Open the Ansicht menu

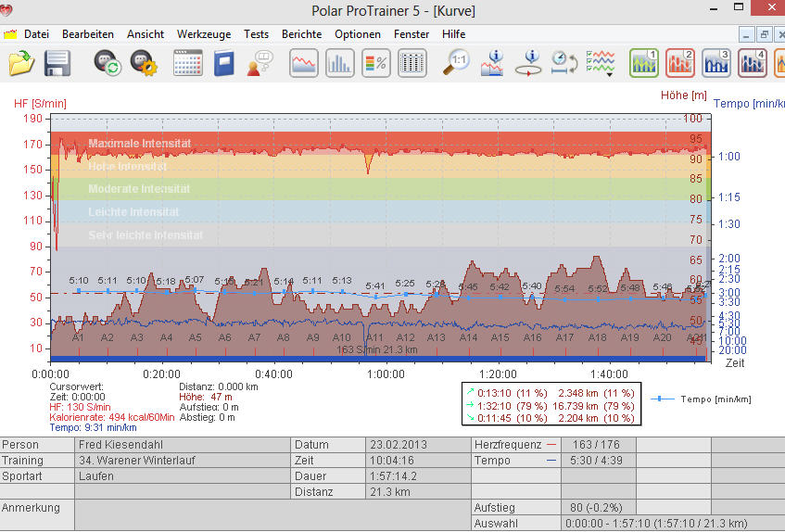pos(146,34)
